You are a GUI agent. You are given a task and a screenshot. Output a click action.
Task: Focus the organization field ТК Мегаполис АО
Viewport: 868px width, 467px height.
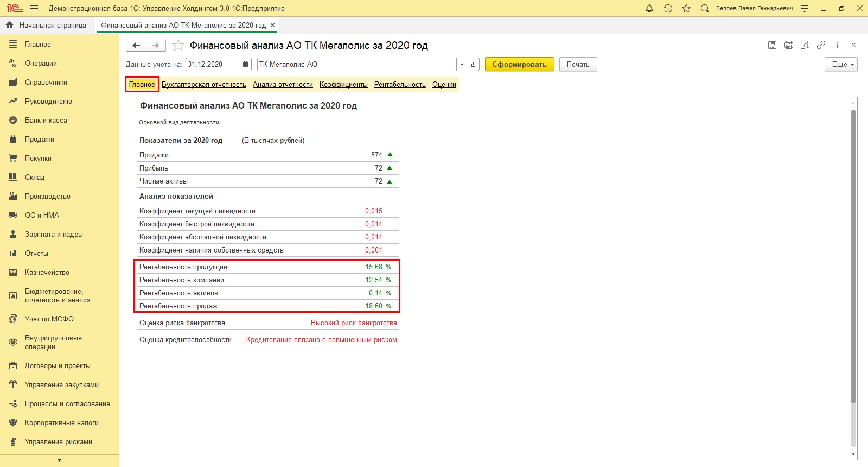click(x=356, y=65)
